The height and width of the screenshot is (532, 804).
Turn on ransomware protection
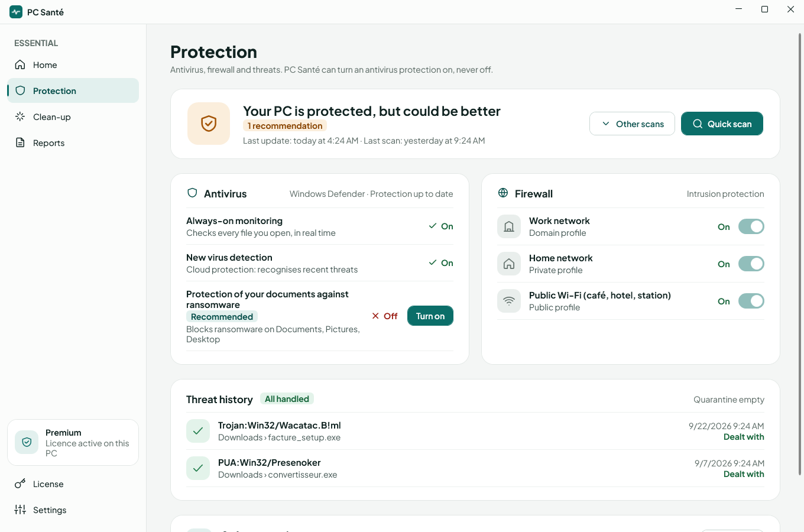(x=430, y=316)
